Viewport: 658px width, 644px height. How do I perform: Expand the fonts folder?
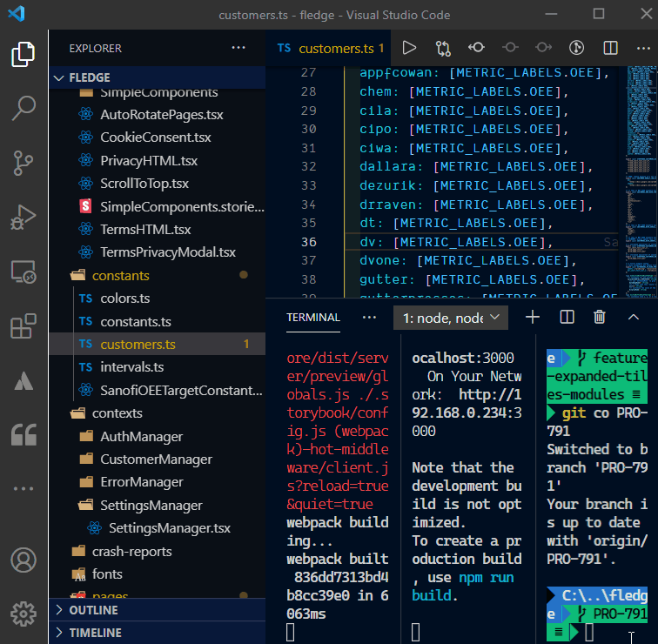coord(157,574)
